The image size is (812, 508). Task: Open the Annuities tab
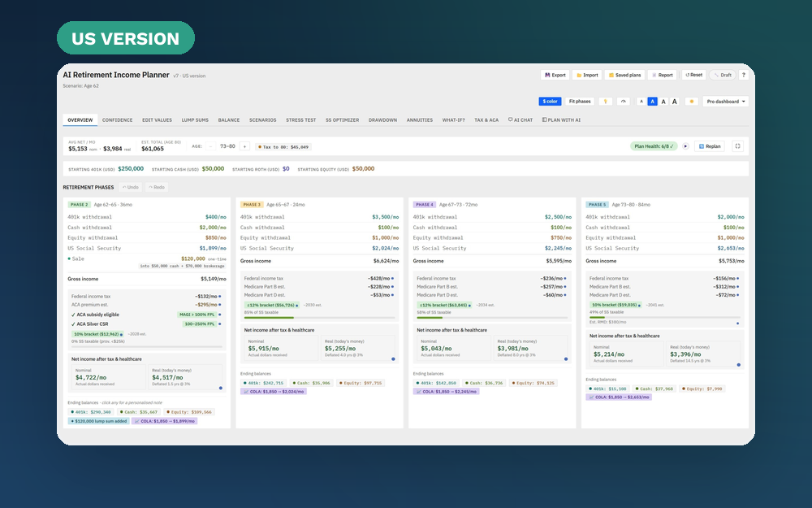pyautogui.click(x=420, y=120)
